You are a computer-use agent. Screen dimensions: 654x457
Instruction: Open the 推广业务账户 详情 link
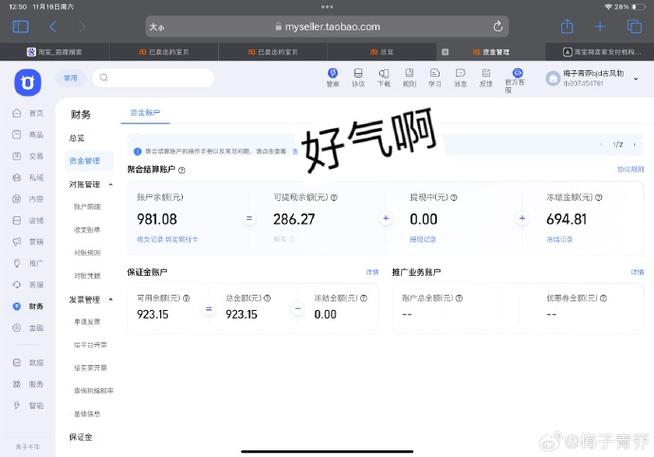pos(637,272)
